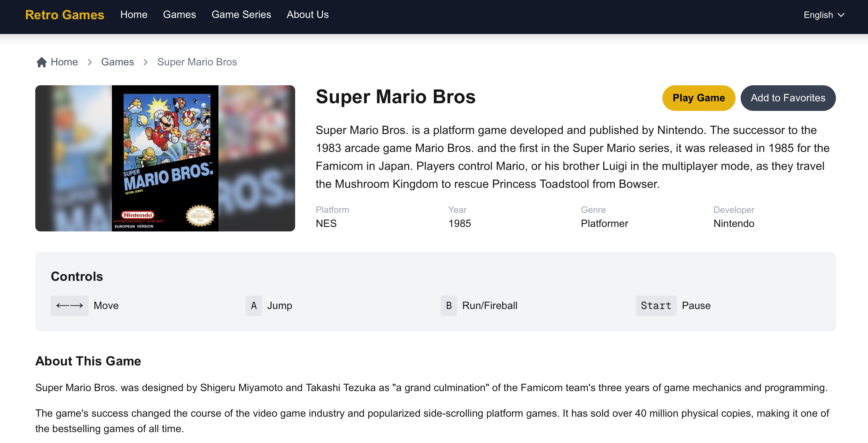Navigate to the Home menu item
The width and height of the screenshot is (868, 443).
coord(134,15)
